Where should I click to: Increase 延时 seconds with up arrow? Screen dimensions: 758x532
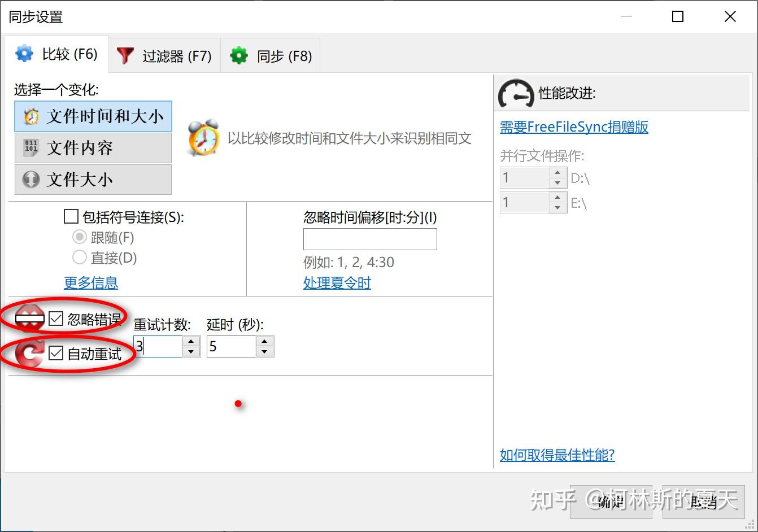tap(264, 341)
